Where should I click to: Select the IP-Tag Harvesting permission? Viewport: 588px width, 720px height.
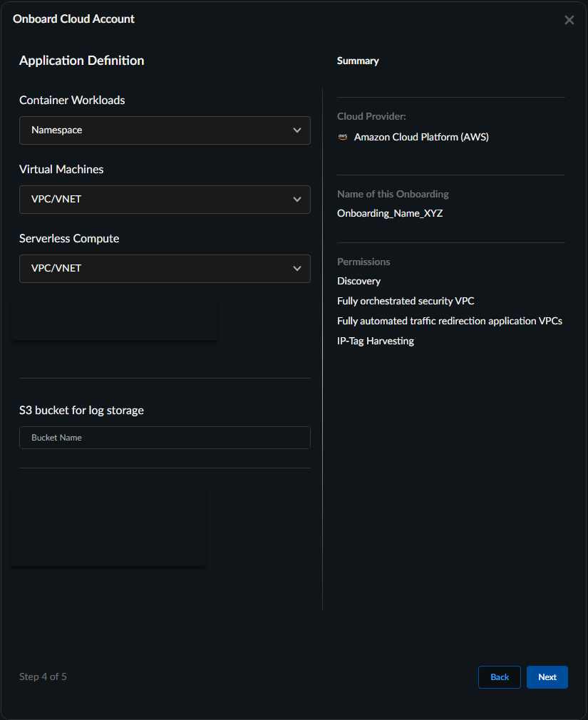coord(375,341)
